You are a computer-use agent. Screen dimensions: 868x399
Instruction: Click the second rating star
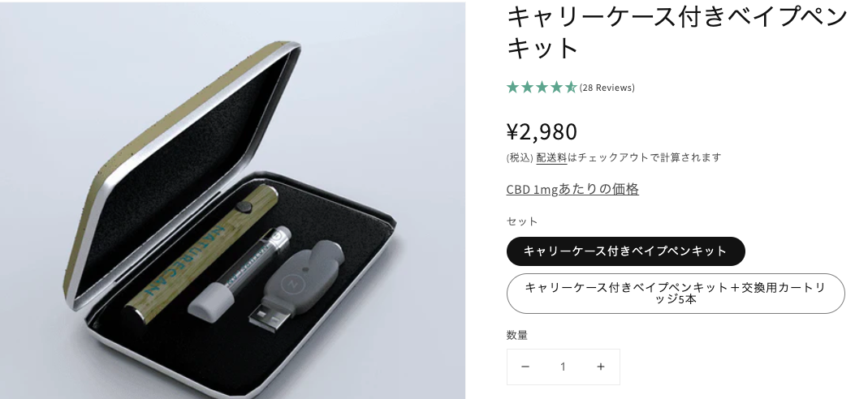pyautogui.click(x=528, y=88)
